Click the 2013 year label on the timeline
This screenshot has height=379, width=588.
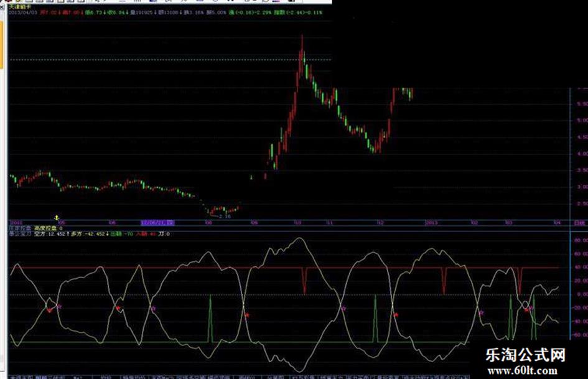(x=431, y=223)
